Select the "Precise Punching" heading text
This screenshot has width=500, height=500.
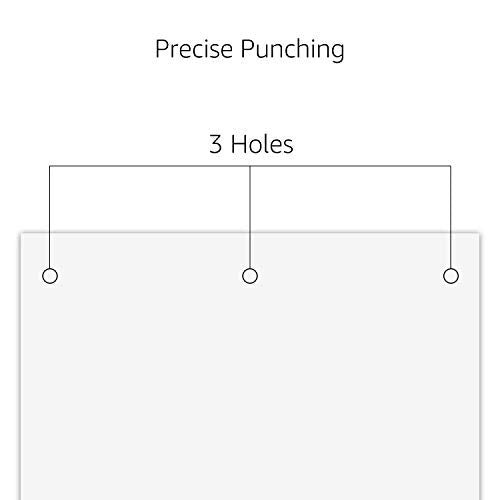[250, 49]
